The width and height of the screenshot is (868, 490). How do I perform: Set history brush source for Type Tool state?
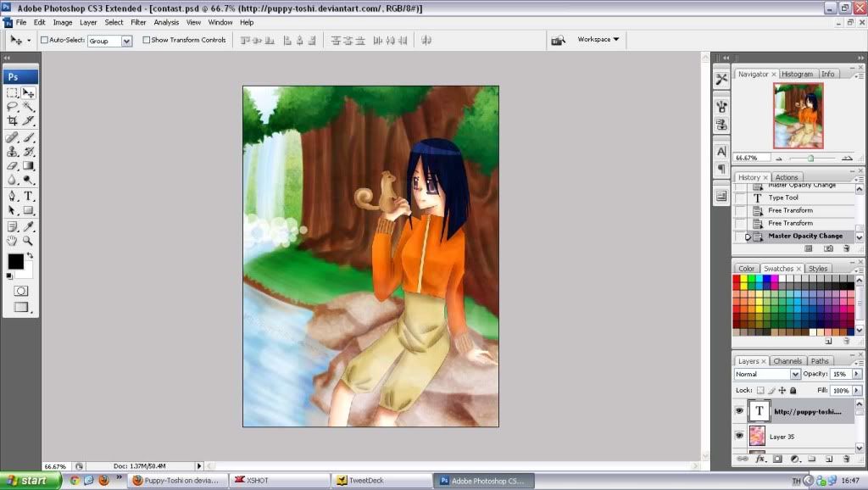coord(740,198)
